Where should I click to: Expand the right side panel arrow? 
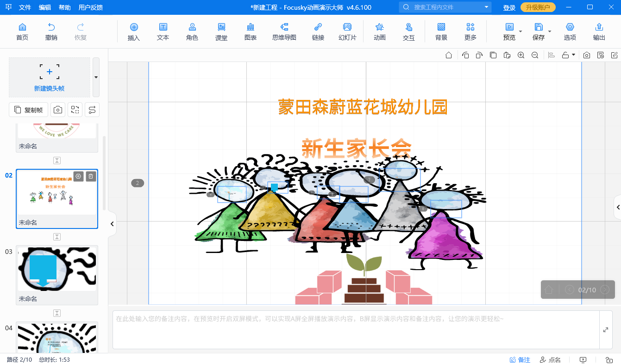pos(617,208)
